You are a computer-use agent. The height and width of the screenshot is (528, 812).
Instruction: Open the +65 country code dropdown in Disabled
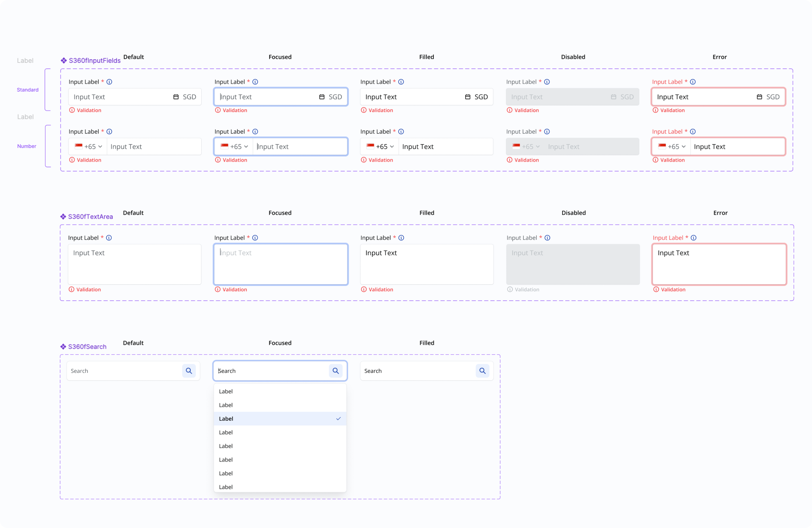527,147
